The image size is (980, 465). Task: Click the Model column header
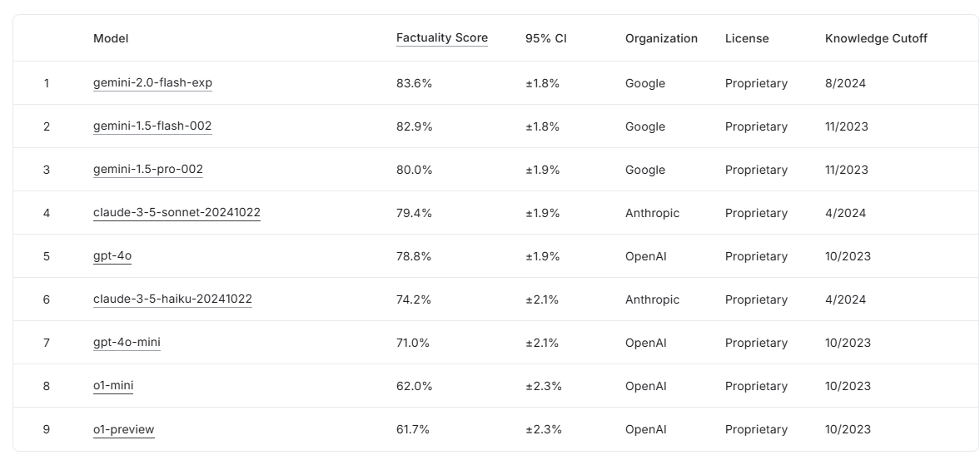tap(111, 38)
